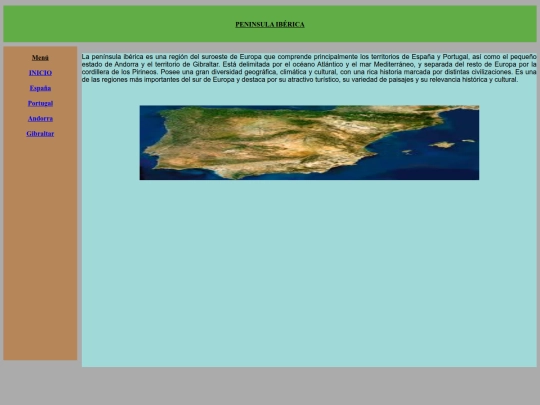The height and width of the screenshot is (405, 540).
Task: Visit the Andorra page link
Action: tap(40, 118)
